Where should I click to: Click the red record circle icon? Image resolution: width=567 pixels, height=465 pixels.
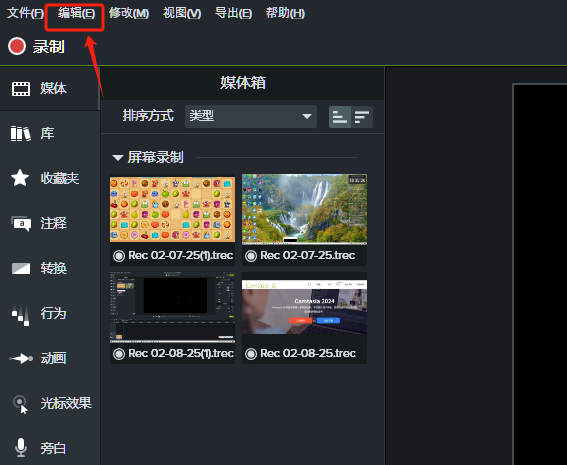coord(17,46)
